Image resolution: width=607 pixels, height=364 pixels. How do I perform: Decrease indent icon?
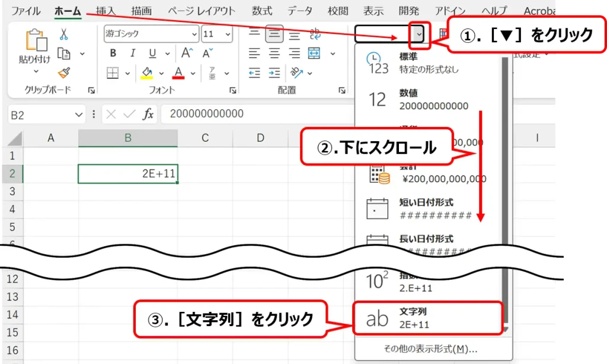(x=254, y=72)
